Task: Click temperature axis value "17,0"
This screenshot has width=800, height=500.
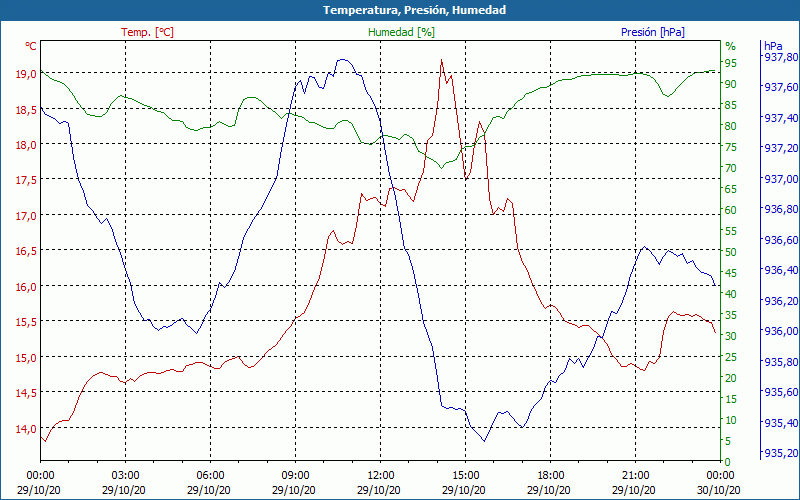Action: tap(26, 216)
